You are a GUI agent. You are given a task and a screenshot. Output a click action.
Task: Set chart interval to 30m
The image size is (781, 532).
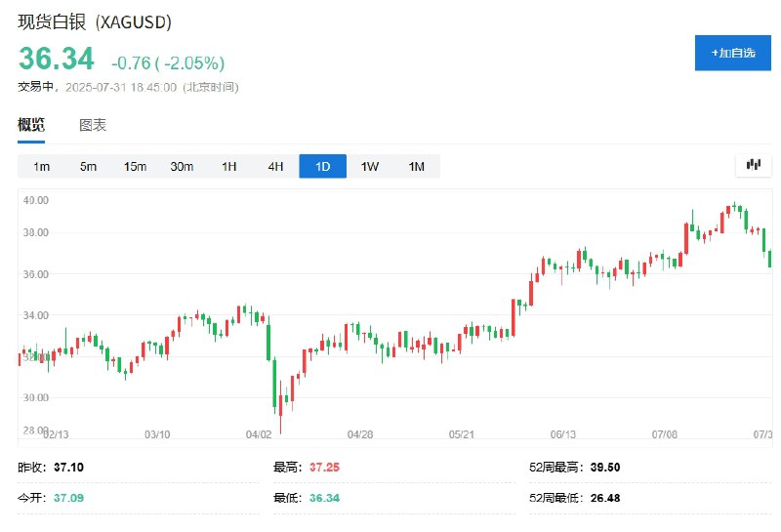(182, 166)
